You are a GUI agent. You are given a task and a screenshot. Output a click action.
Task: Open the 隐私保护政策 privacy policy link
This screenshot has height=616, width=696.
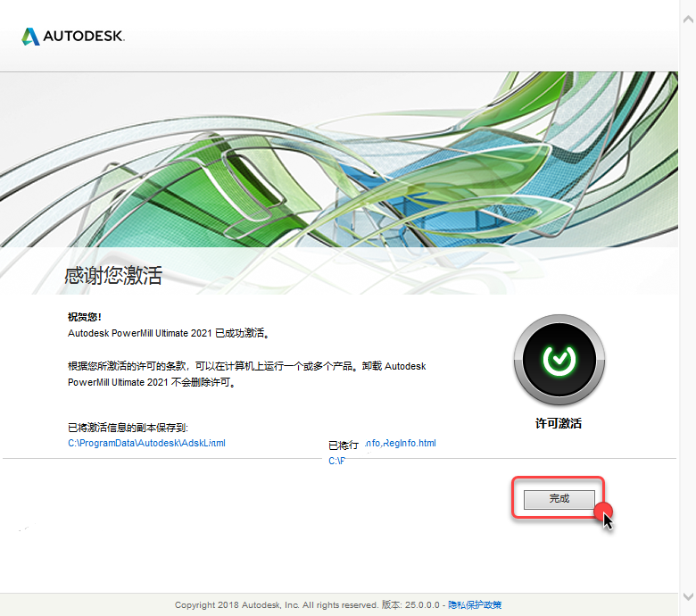click(x=475, y=604)
